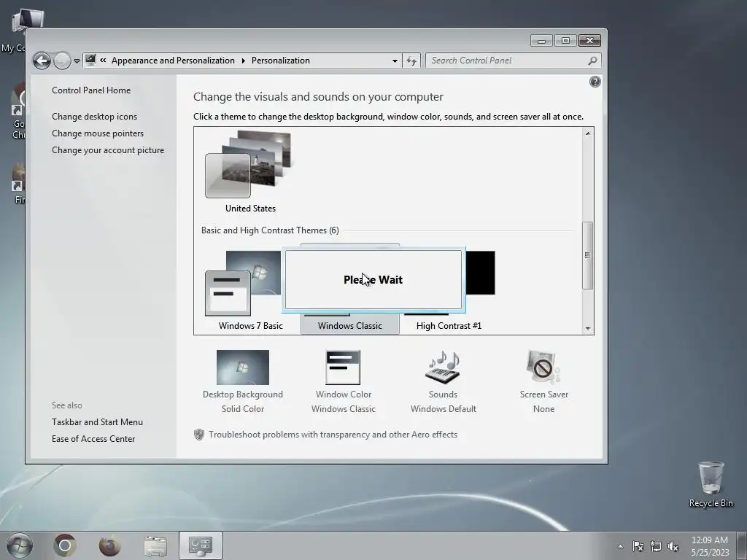Click the Basic and High Contrast Themes heading
The height and width of the screenshot is (560, 747).
(270, 230)
